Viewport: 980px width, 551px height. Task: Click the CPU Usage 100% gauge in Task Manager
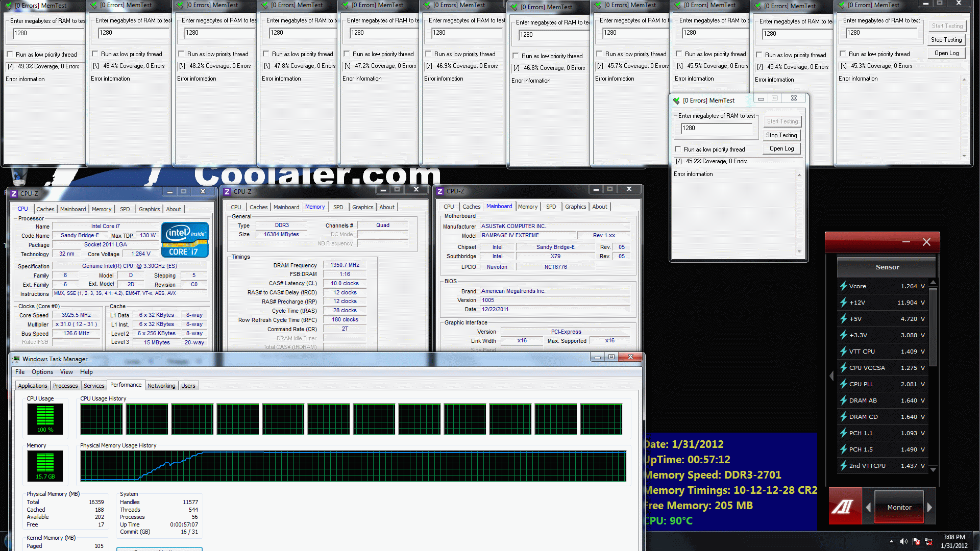(45, 419)
